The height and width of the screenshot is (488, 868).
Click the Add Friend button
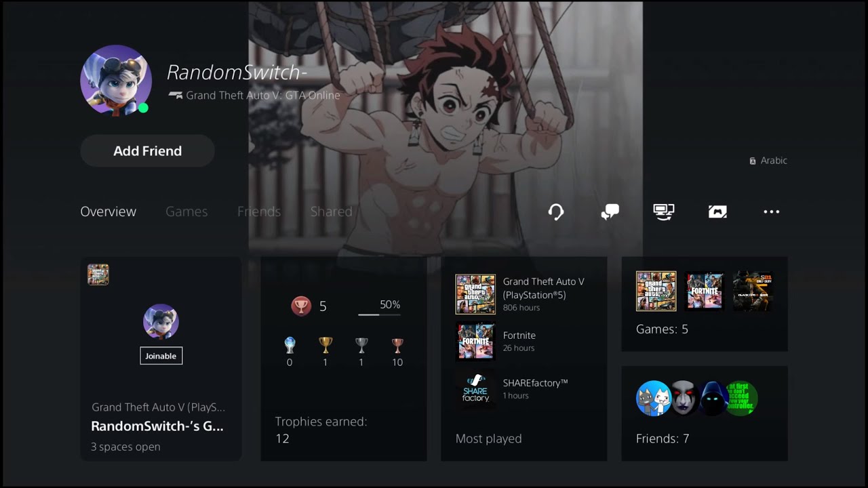coord(147,150)
